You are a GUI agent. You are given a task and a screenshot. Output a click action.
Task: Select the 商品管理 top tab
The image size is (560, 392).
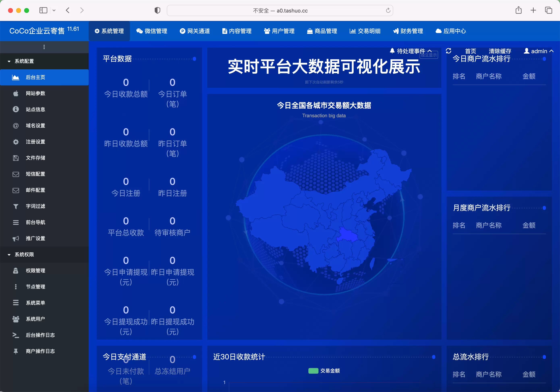click(x=322, y=31)
